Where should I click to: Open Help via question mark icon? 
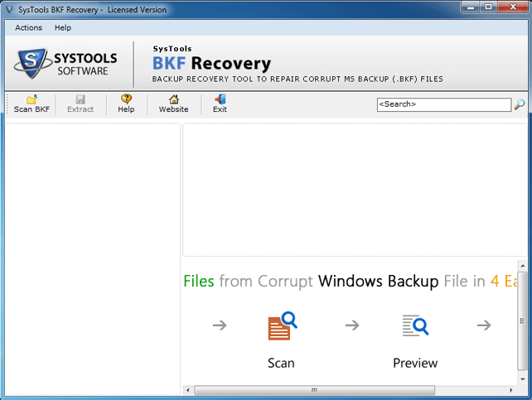[126, 99]
